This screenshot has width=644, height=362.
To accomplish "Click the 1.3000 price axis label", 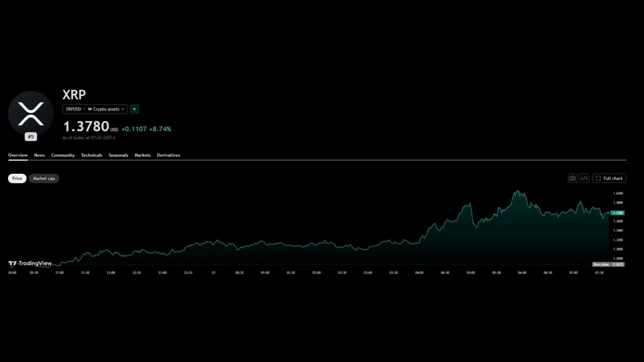I will pos(618,249).
